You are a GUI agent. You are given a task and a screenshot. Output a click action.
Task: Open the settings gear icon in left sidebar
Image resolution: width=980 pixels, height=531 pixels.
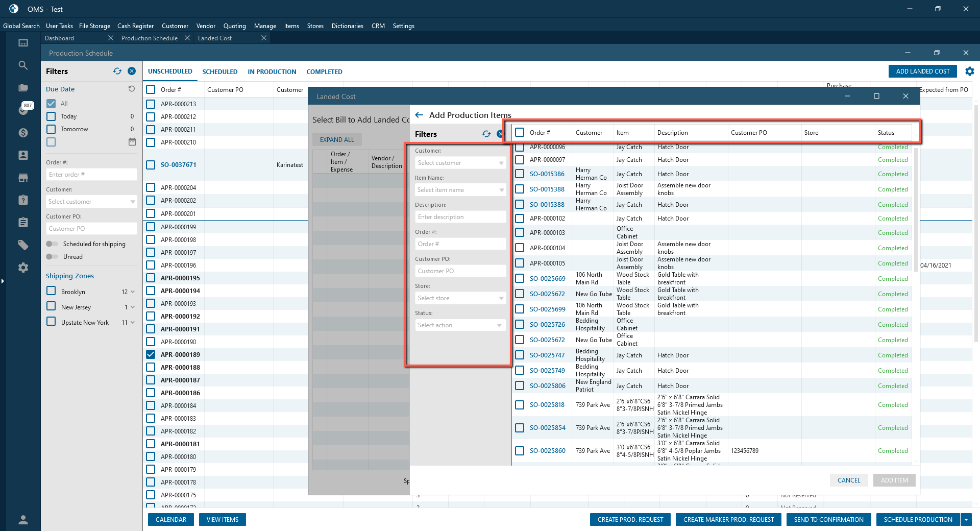tap(23, 268)
